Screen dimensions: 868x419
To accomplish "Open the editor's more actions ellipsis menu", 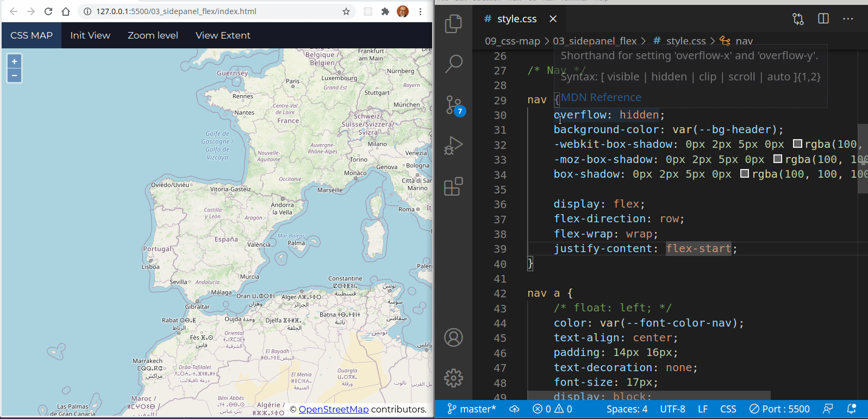I will 848,19.
